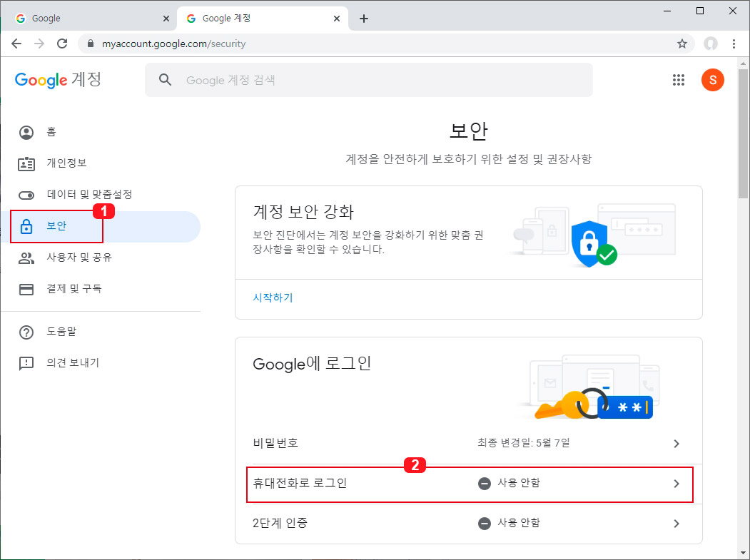Click 시작하기 security checkup link

(x=273, y=298)
